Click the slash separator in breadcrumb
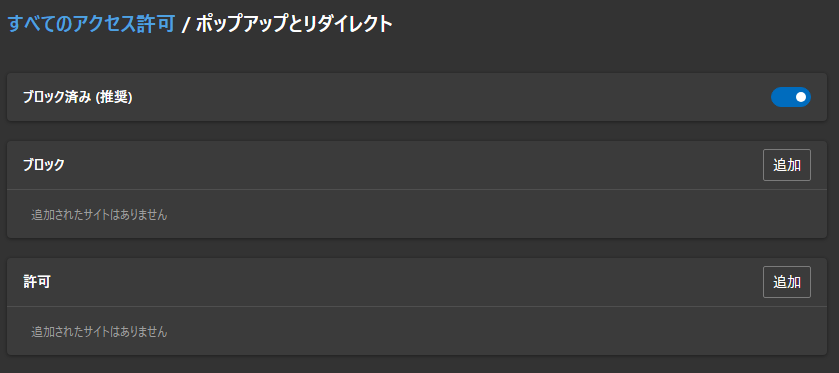Viewport: 839px width, 373px height. (x=186, y=25)
